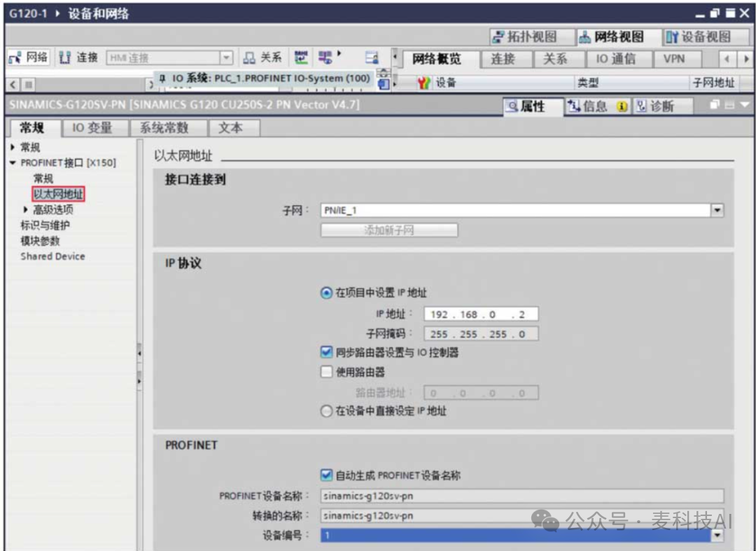Click the 路由器地址 field
Viewport: 756px width, 551px height.
click(481, 393)
